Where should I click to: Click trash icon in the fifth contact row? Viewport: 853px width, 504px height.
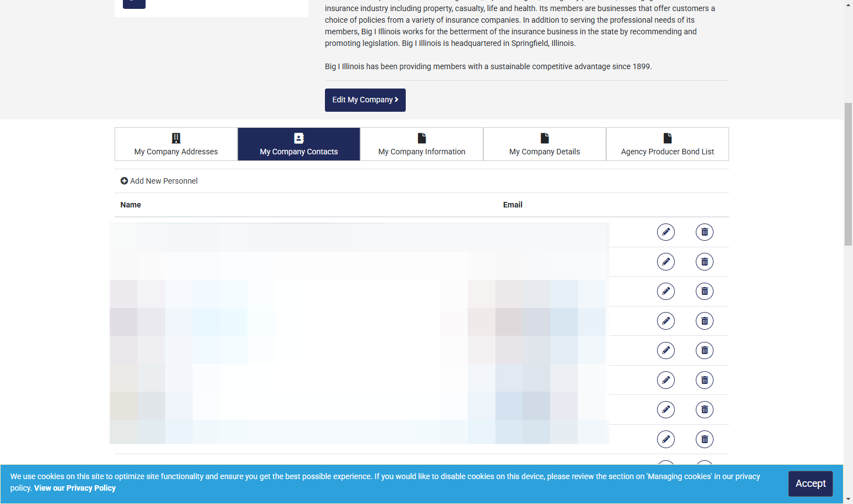705,350
